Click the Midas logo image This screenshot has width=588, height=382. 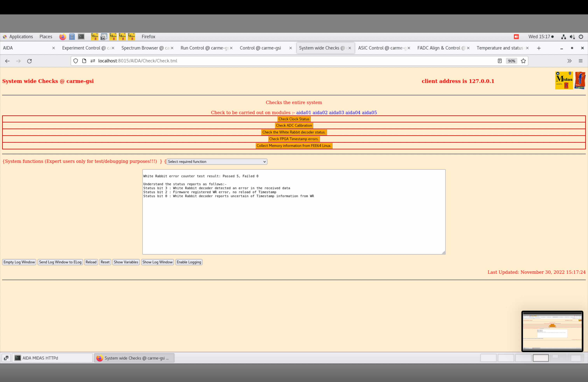[x=564, y=81]
